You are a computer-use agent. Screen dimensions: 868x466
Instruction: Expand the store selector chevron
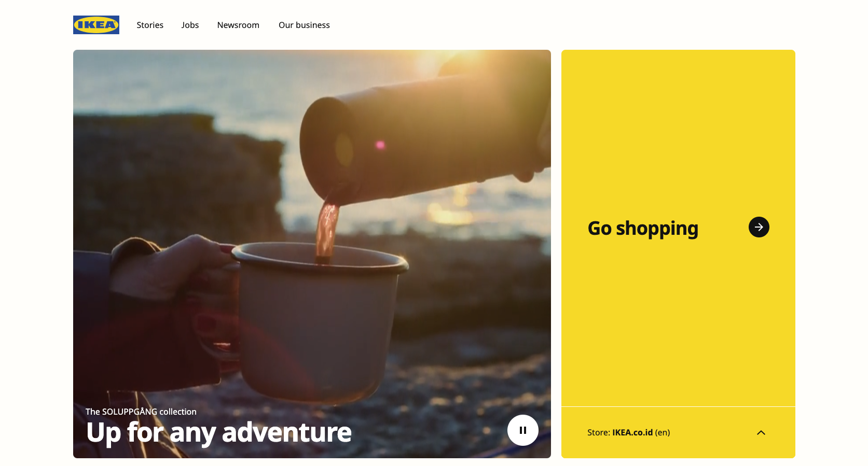761,433
